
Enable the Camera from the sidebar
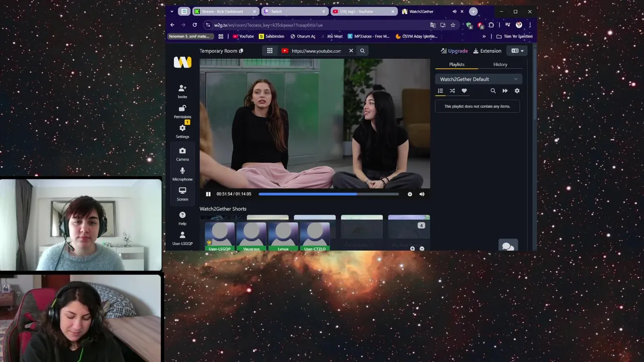tap(182, 154)
